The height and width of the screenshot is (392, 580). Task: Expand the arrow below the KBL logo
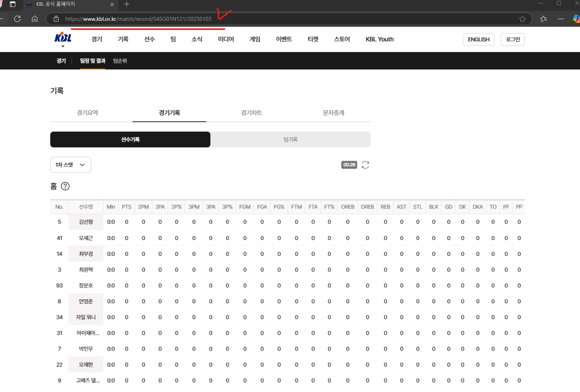pyautogui.click(x=63, y=46)
